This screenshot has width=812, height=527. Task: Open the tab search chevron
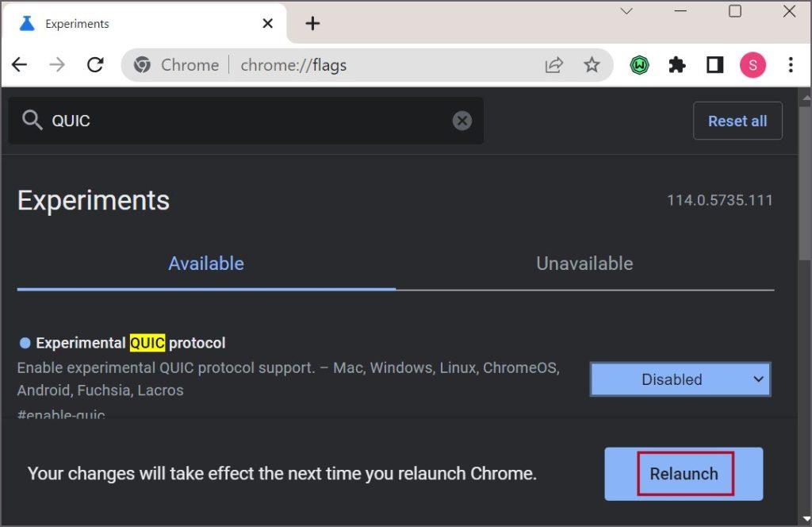[626, 11]
